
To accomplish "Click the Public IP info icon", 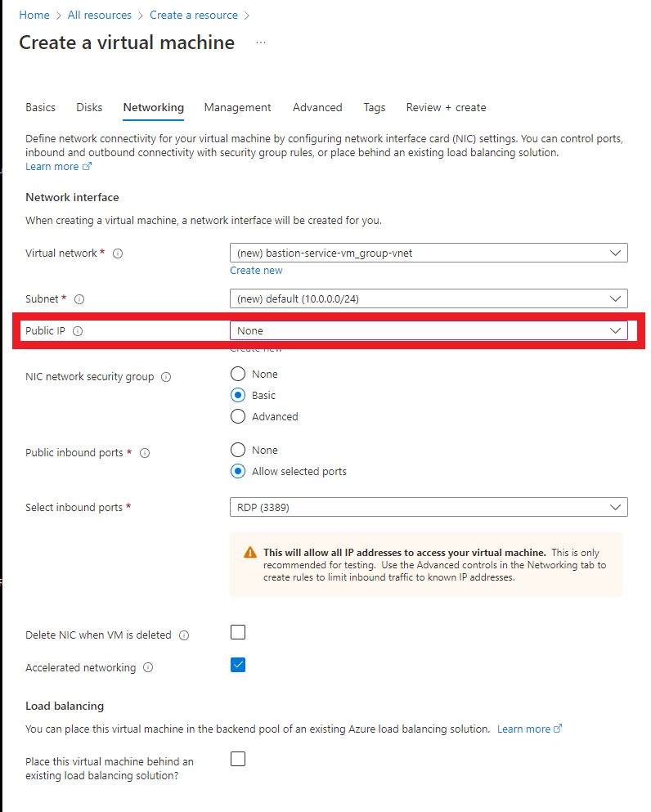I will point(77,330).
